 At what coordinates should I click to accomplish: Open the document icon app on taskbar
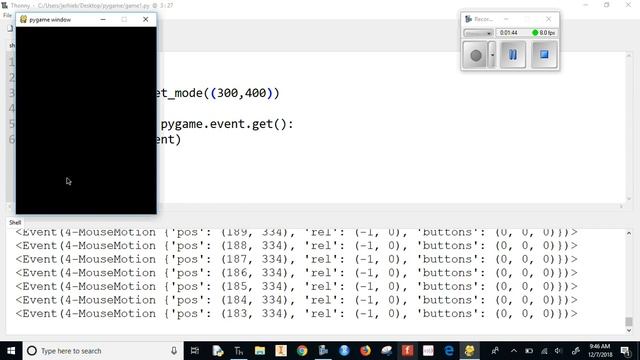(x=218, y=351)
